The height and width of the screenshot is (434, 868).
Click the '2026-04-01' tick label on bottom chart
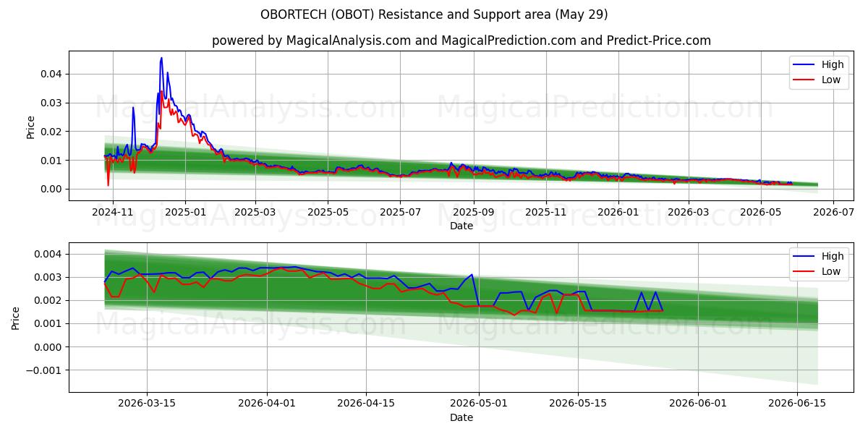point(267,404)
